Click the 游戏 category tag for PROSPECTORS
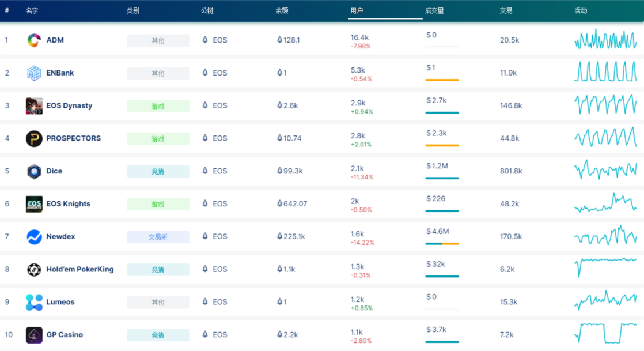The height and width of the screenshot is (351, 644). pyautogui.click(x=158, y=139)
